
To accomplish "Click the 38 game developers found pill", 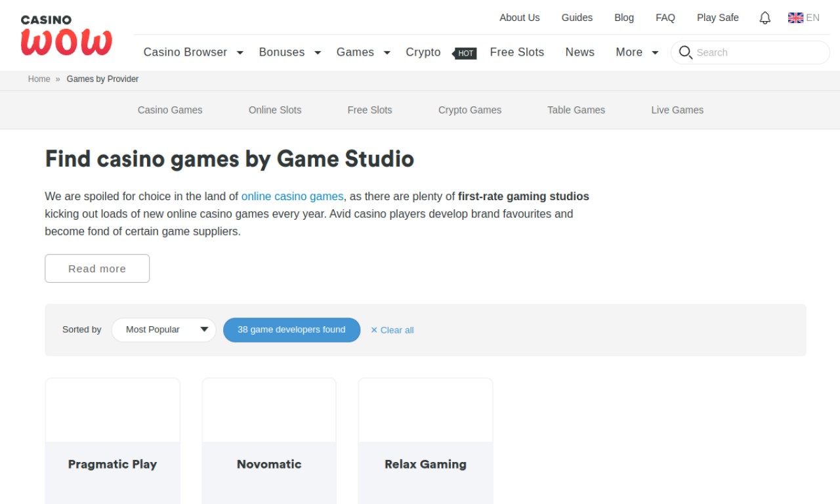I will [x=291, y=329].
